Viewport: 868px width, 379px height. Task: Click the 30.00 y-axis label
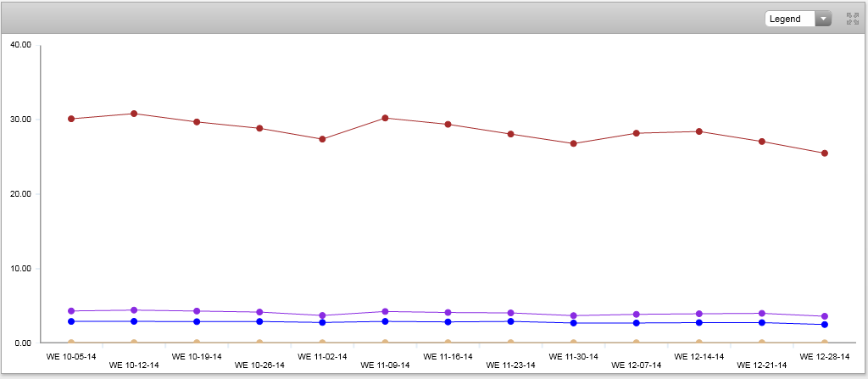[19, 120]
